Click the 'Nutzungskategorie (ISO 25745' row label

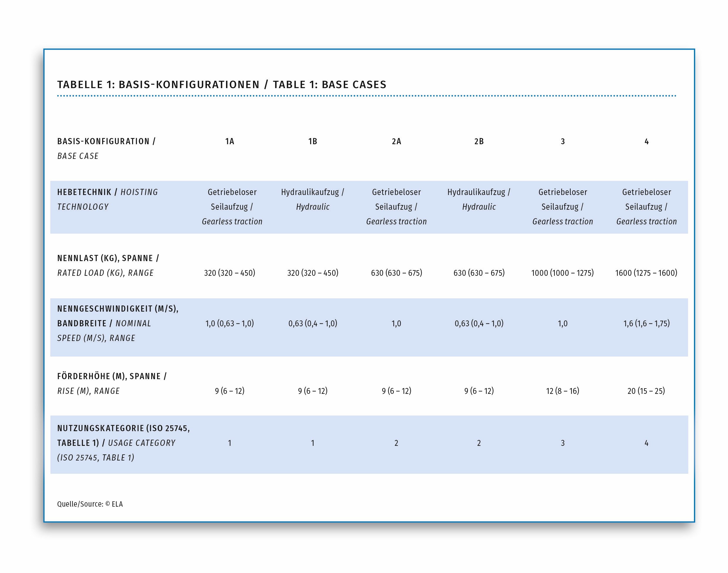point(123,428)
